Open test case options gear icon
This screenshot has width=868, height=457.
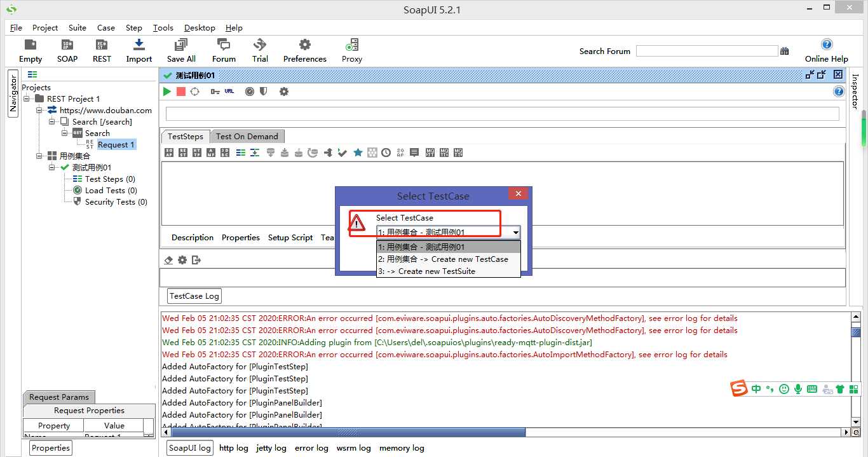click(x=284, y=92)
